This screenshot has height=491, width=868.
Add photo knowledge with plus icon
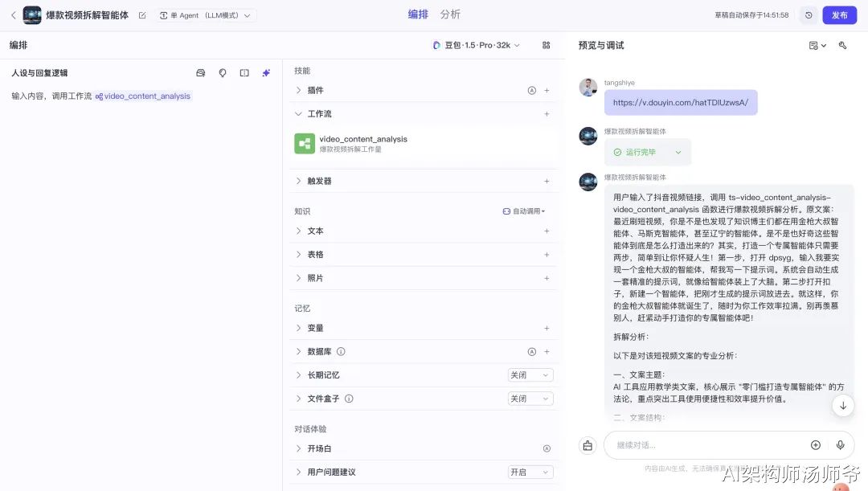click(547, 278)
